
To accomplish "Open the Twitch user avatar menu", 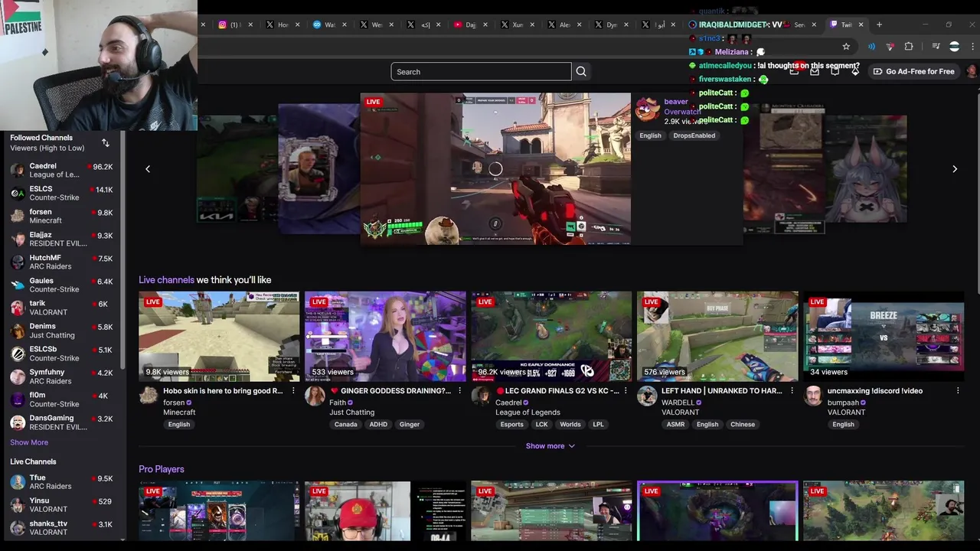I will pos(972,71).
